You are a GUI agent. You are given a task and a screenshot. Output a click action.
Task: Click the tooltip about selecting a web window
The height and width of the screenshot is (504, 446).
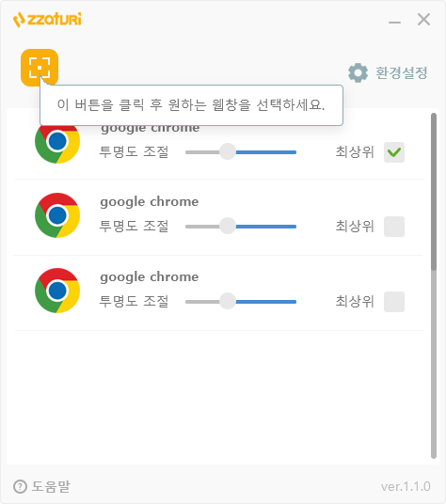(x=191, y=105)
